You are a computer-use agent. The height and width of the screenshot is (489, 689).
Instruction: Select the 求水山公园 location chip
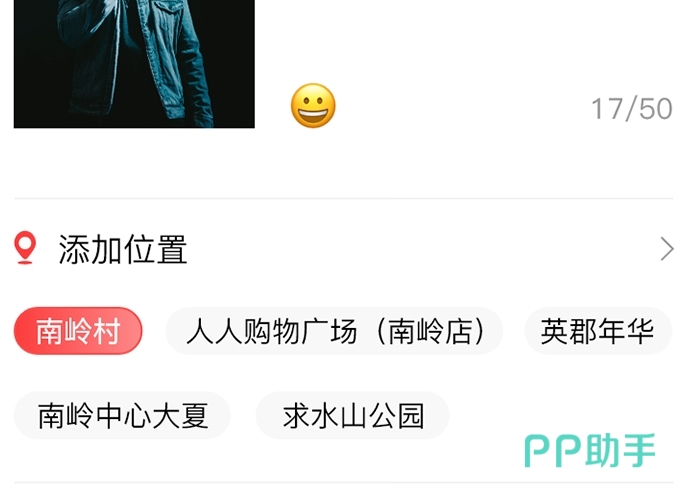coord(352,415)
